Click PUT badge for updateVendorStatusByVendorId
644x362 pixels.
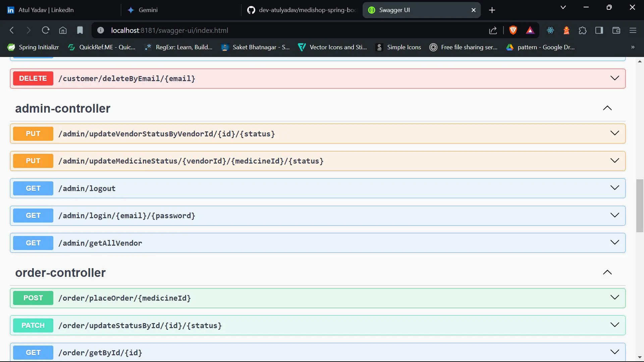pos(33,134)
